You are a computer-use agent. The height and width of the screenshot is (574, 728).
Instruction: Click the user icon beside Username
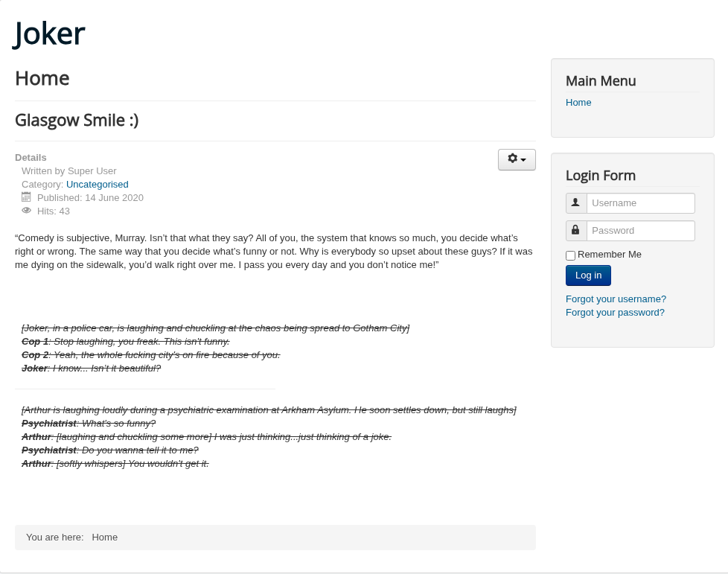575,203
